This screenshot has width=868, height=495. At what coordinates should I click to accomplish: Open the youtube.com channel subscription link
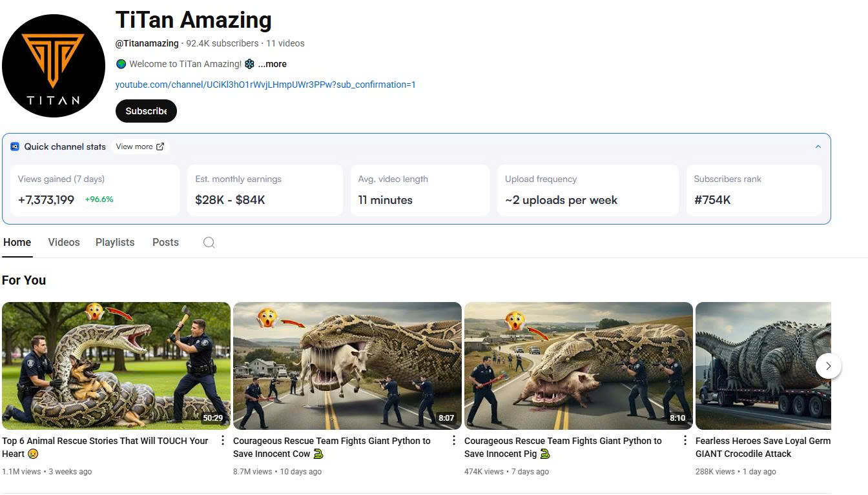[265, 85]
